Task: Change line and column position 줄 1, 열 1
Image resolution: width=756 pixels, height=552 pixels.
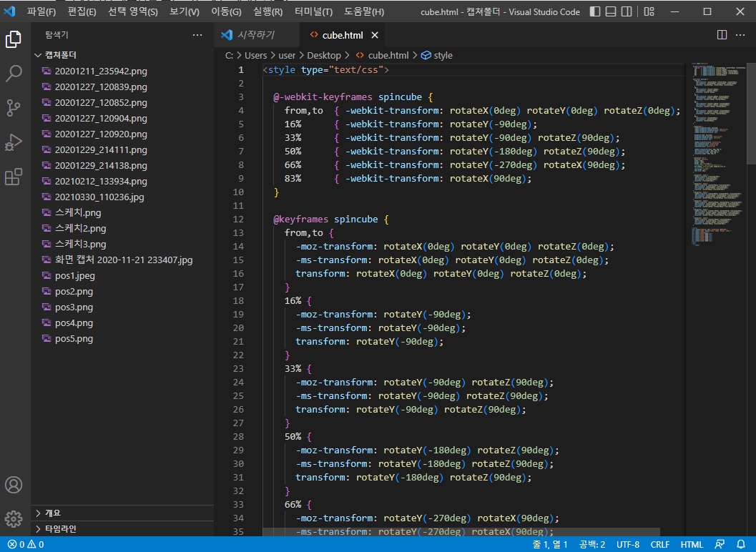Action: (549, 544)
